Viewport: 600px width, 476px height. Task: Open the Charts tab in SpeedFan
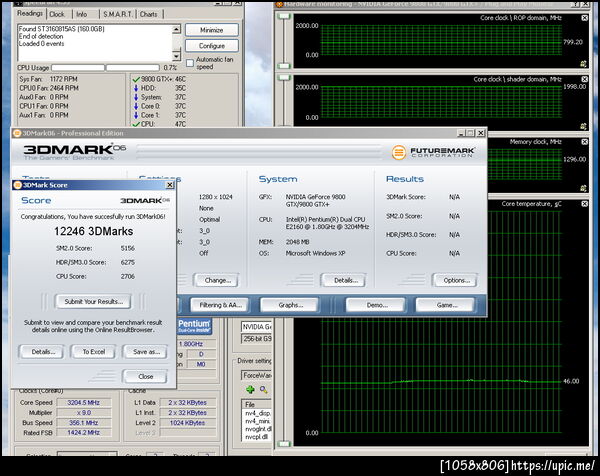(148, 14)
